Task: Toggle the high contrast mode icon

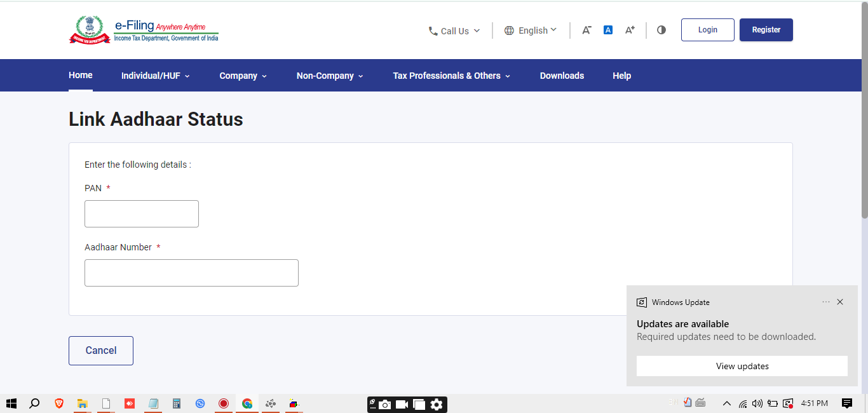Action: pos(661,30)
